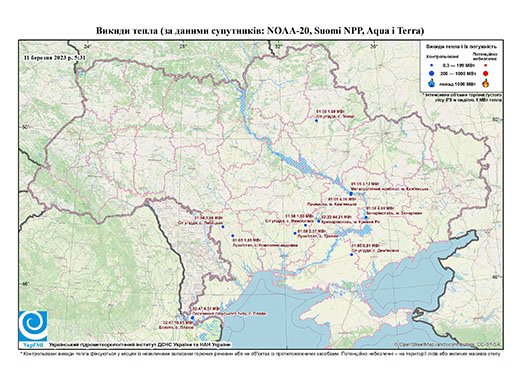Image resolution: width=520 pixels, height=368 pixels.
Task: Click the '01:55 3,12 МВт' label near Kamianske
Action: pyautogui.click(x=365, y=184)
